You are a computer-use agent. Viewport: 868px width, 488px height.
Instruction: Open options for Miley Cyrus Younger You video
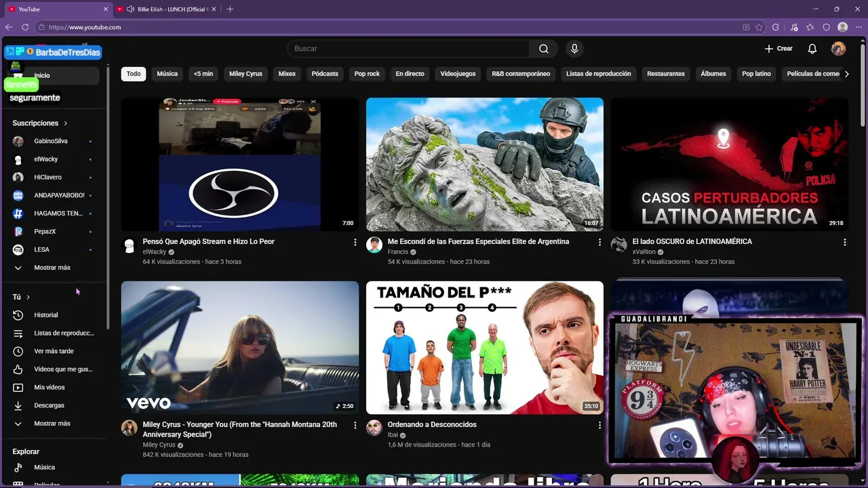point(355,425)
